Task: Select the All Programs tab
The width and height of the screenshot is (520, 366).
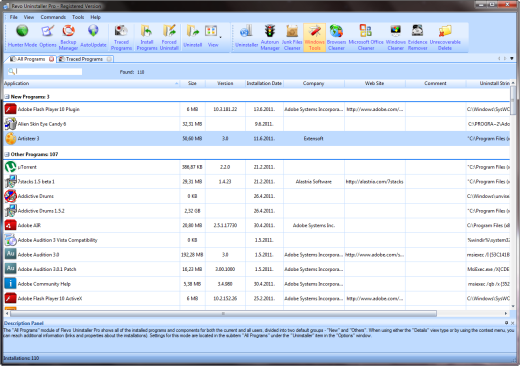Action: click(x=31, y=59)
